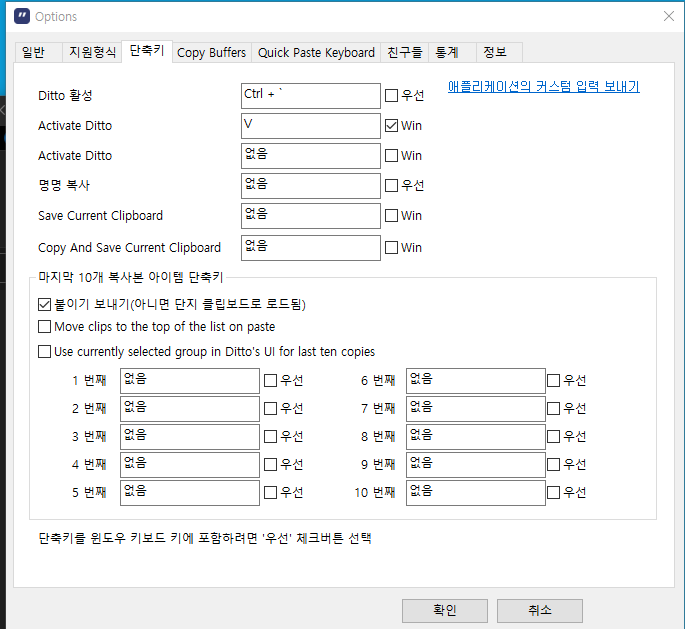Click the 10 번째 hotkey field
Image resolution: width=685 pixels, height=629 pixels.
click(x=476, y=493)
